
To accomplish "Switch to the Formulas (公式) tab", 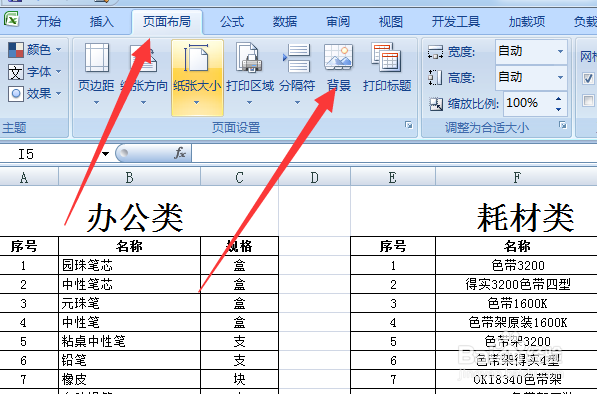I will coord(232,22).
